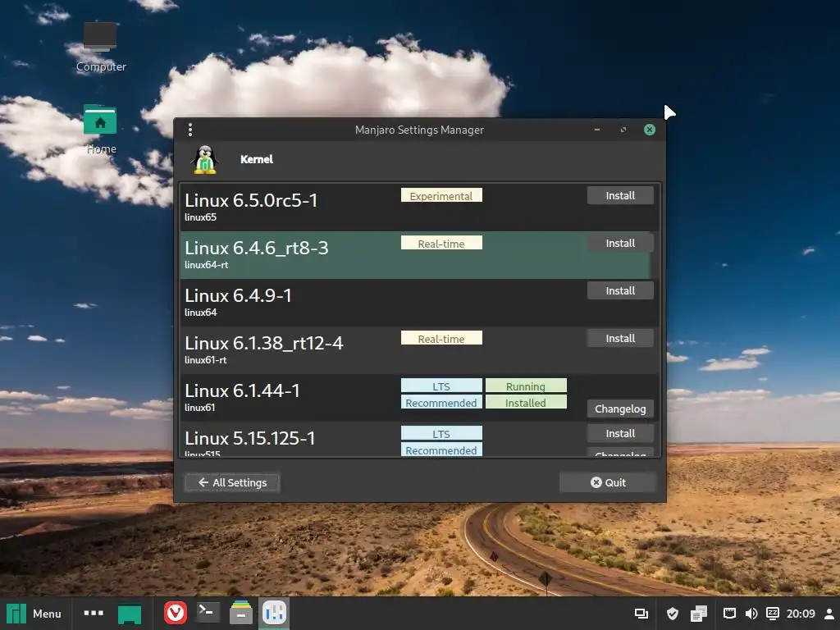The image size is (840, 630).
Task: Show the calendar from the 20:09 clock
Action: (801, 614)
